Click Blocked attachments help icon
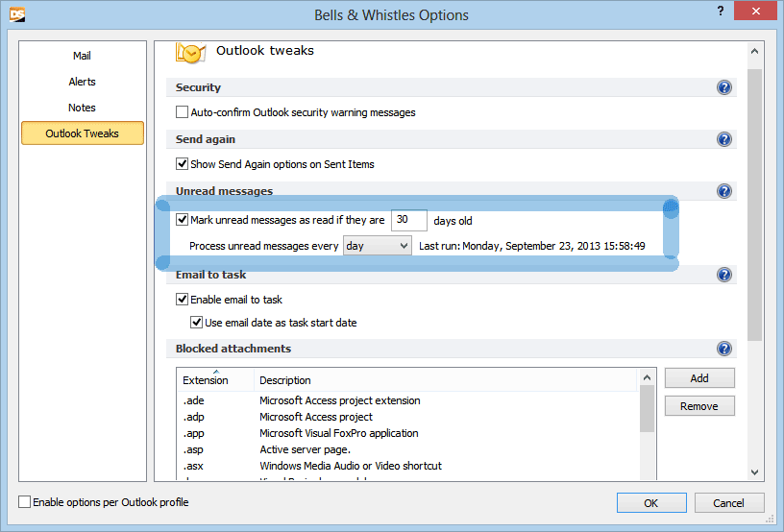This screenshot has height=532, width=784. tap(724, 349)
